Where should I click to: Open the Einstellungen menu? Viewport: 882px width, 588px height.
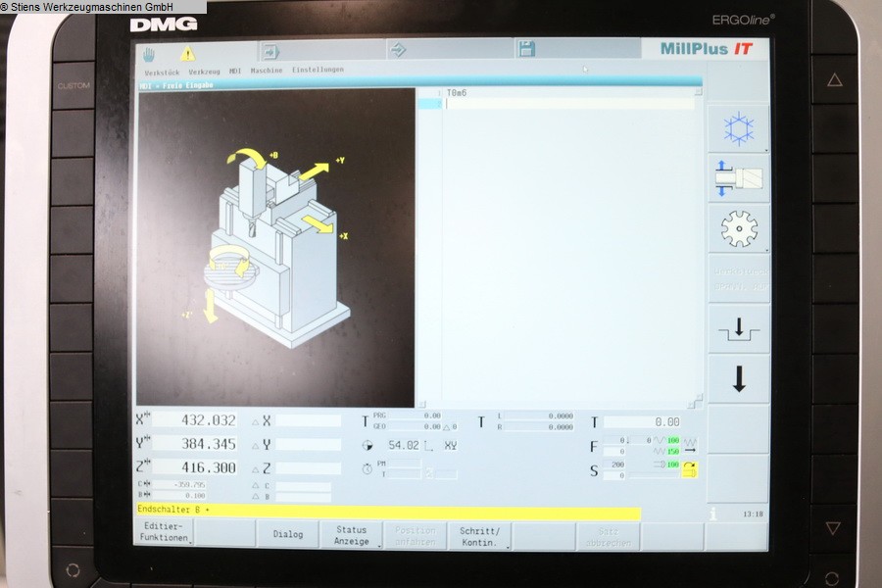318,71
